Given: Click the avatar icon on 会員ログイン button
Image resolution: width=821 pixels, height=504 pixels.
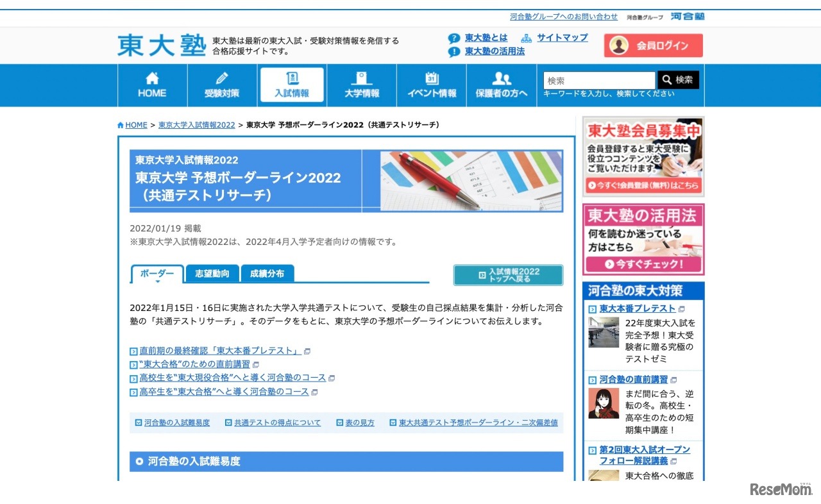Looking at the screenshot, I should pyautogui.click(x=619, y=46).
